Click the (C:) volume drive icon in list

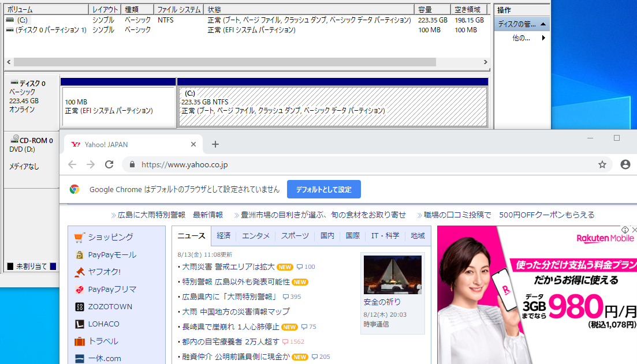click(10, 20)
